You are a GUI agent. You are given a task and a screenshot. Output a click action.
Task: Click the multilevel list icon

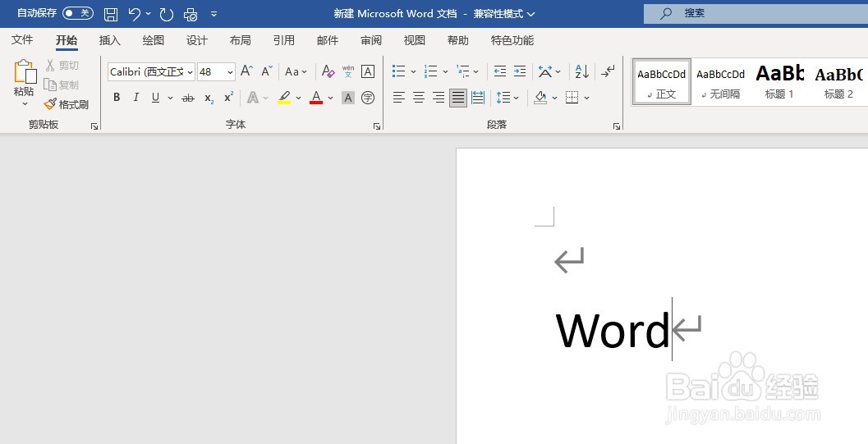coord(463,71)
